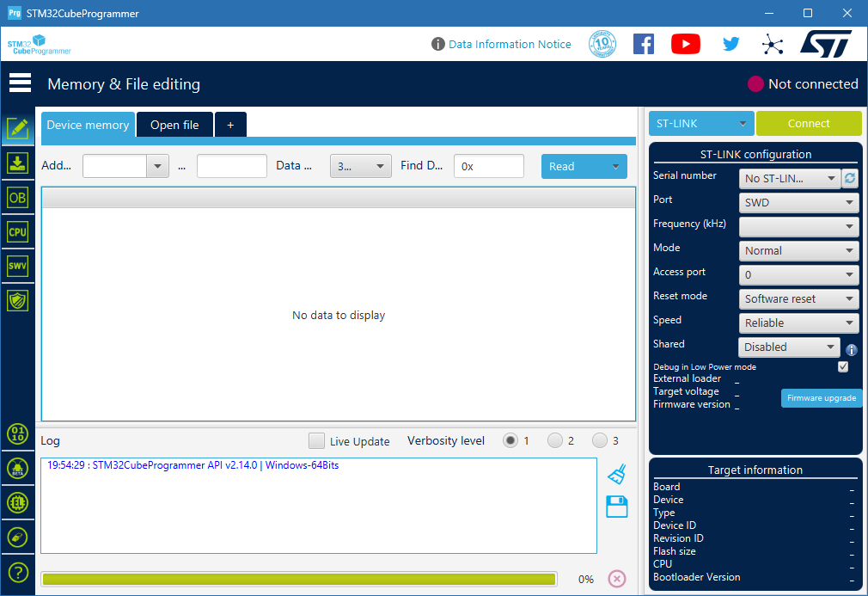Open the Port dropdown showing SWD
Screen dimensions: 868x596
pyautogui.click(x=798, y=202)
